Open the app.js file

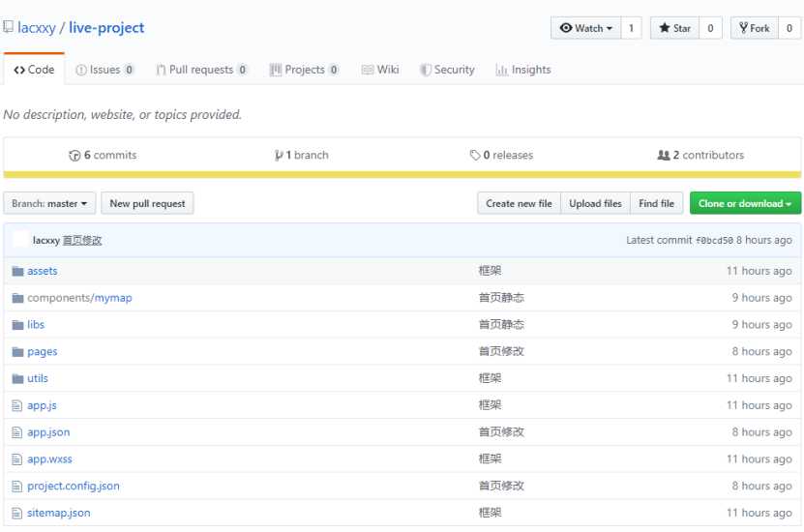[x=42, y=405]
